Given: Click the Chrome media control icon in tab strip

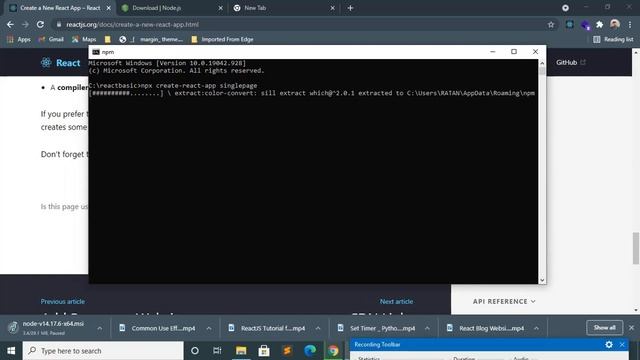Looking at the screenshot, I should pos(565,8).
